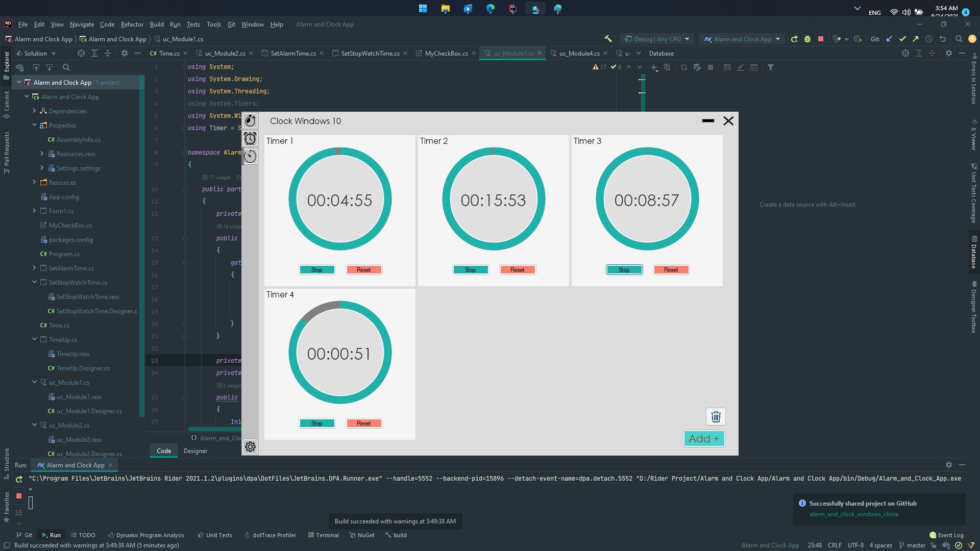Open the Build menu
Image resolution: width=980 pixels, height=551 pixels.
(157, 24)
